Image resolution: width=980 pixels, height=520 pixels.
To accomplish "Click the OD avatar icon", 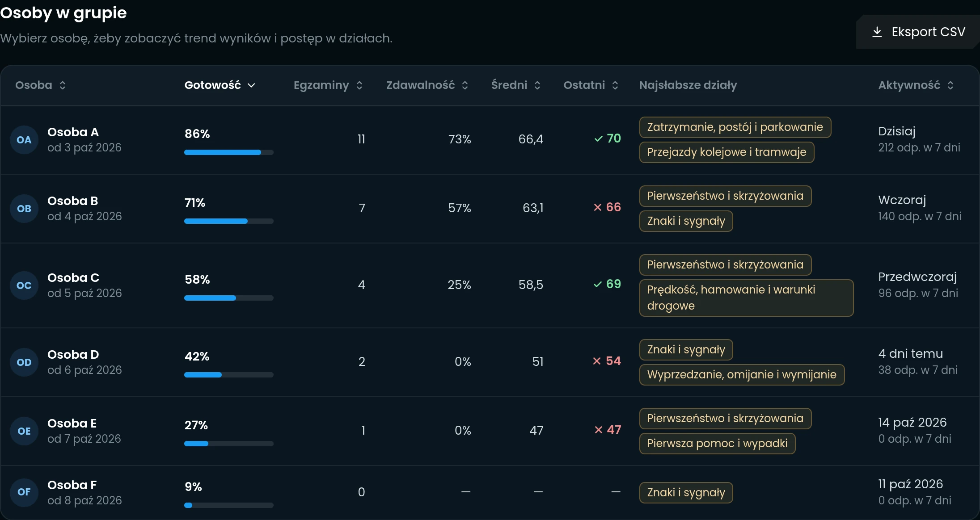I will (24, 362).
